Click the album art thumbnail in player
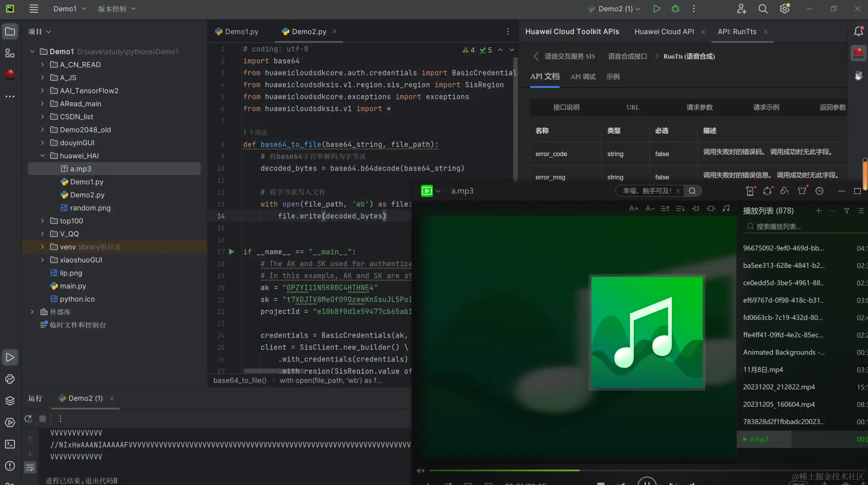 click(647, 333)
